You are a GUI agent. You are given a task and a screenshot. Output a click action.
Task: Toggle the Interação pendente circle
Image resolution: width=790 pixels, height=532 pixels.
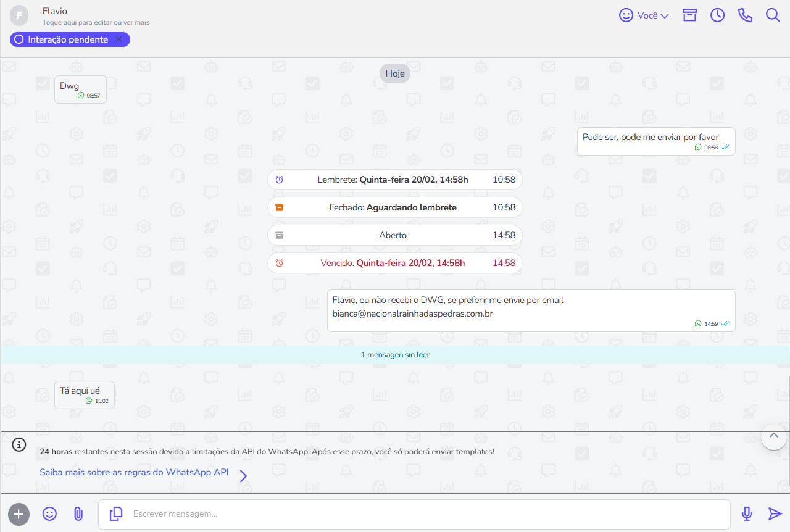[x=19, y=39]
